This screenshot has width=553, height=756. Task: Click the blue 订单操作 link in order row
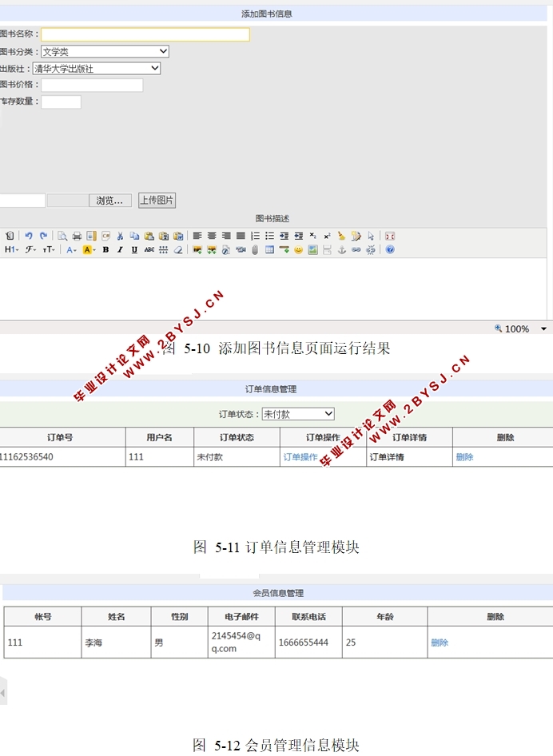[x=300, y=457]
